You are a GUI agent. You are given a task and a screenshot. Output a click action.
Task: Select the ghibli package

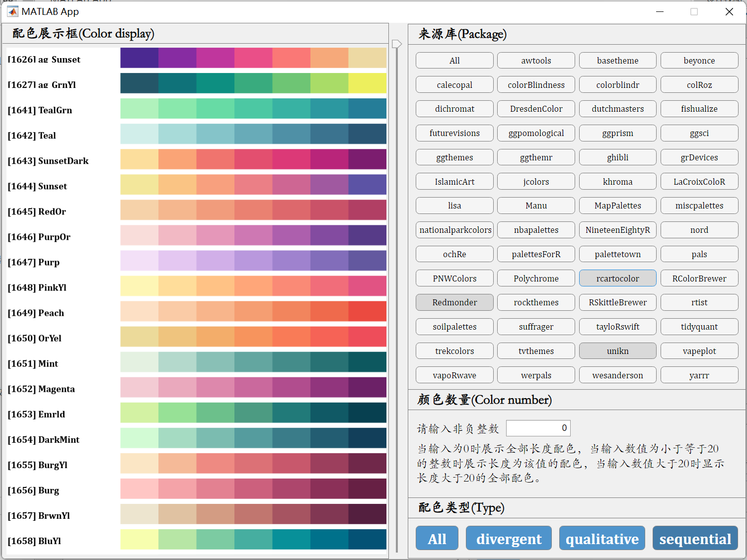(618, 157)
